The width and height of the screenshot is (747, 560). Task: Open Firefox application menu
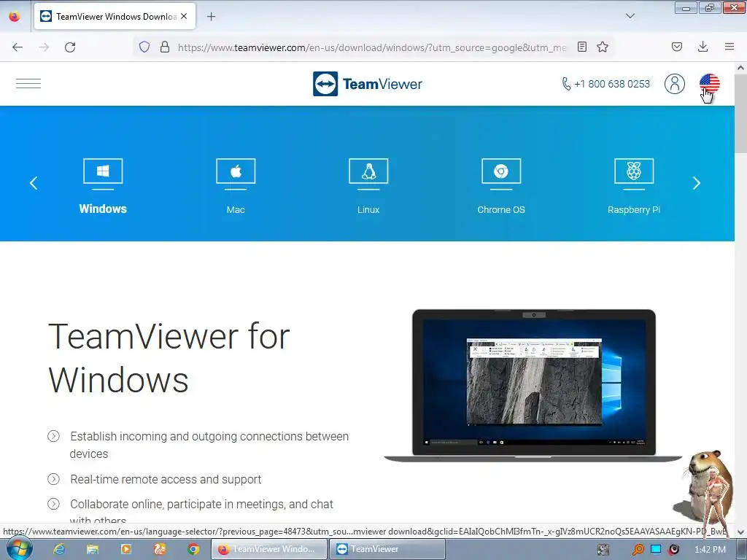click(x=729, y=47)
